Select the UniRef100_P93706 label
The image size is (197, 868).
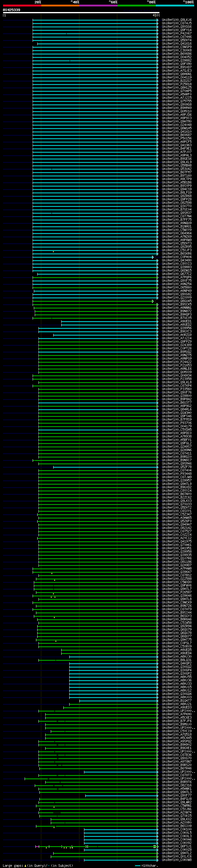click(x=177, y=423)
